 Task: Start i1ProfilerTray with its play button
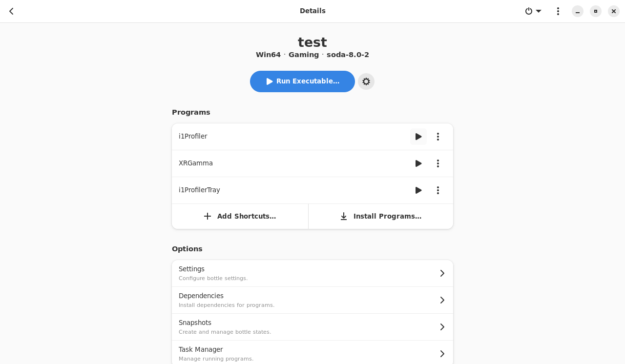coord(418,190)
